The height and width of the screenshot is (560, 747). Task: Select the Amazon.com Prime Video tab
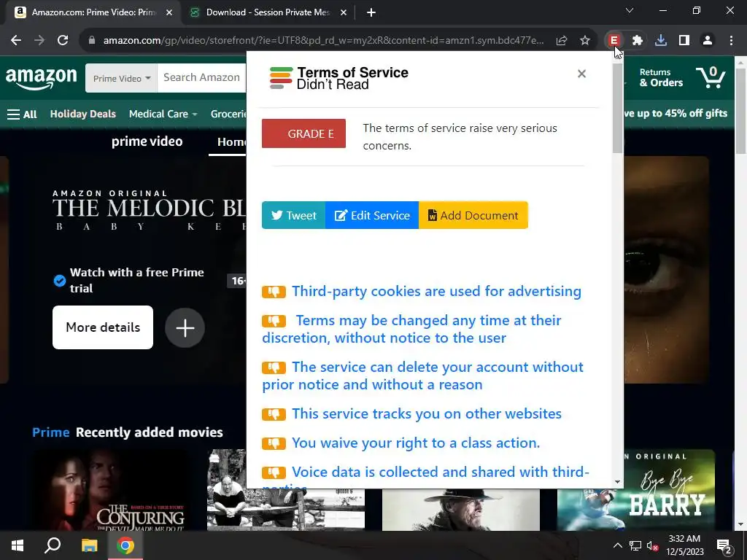[93, 13]
